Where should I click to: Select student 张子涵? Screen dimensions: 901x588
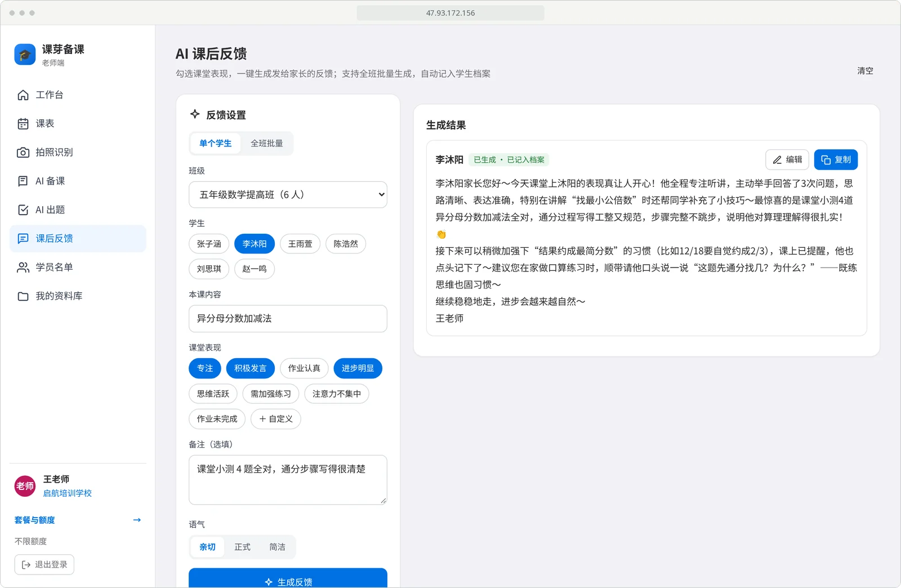209,244
